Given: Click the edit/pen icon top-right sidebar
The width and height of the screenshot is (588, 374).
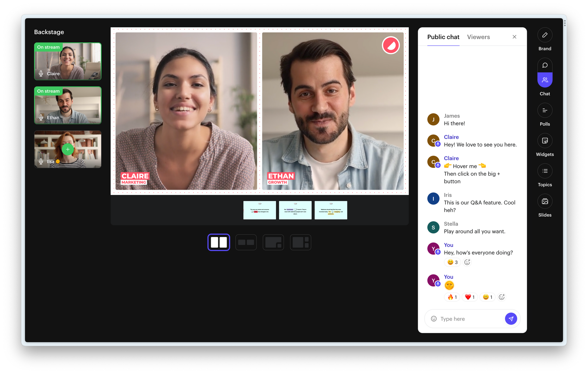Looking at the screenshot, I should point(545,35).
